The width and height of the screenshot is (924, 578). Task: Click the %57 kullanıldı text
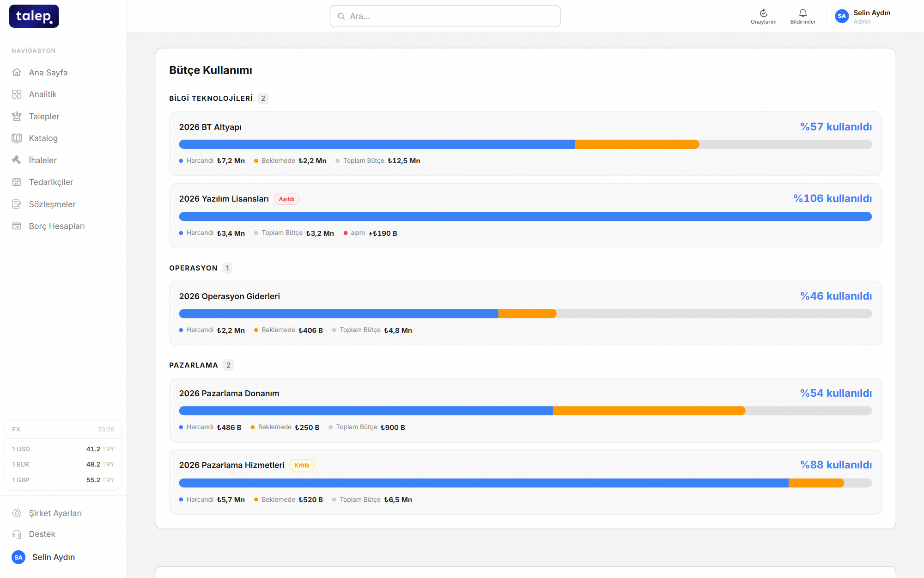[836, 127]
